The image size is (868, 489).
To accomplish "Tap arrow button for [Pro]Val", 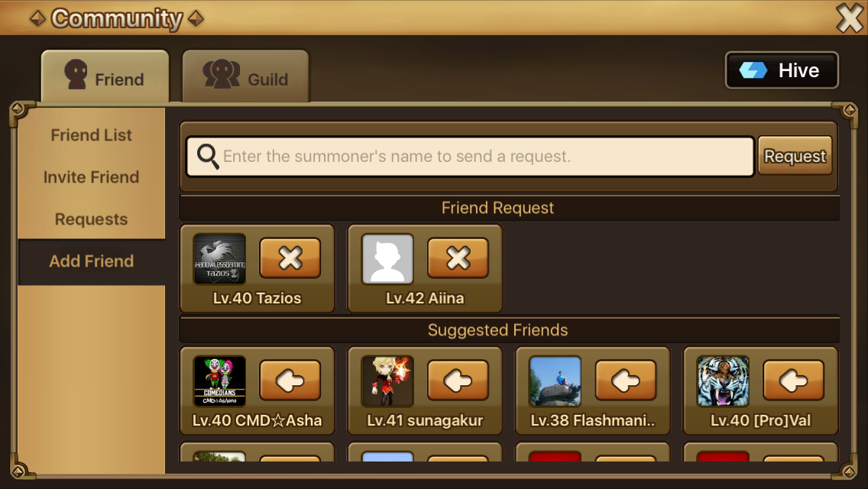I will pos(793,381).
